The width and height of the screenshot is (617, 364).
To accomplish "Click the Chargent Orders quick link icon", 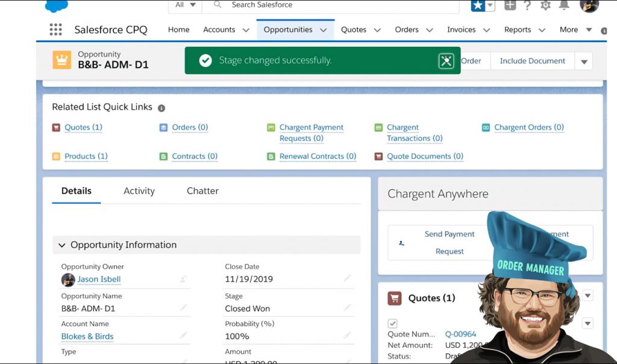I will (486, 128).
